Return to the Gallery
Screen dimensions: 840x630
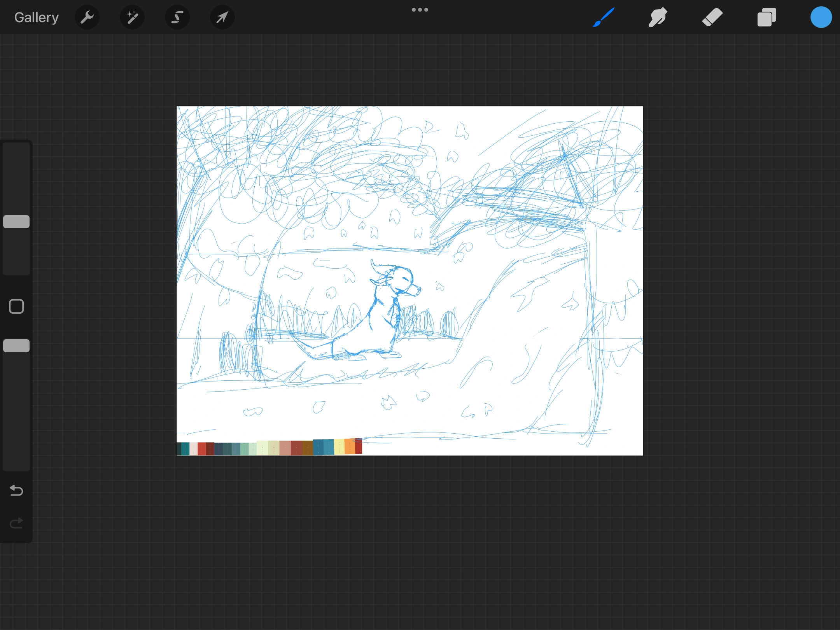pos(36,17)
